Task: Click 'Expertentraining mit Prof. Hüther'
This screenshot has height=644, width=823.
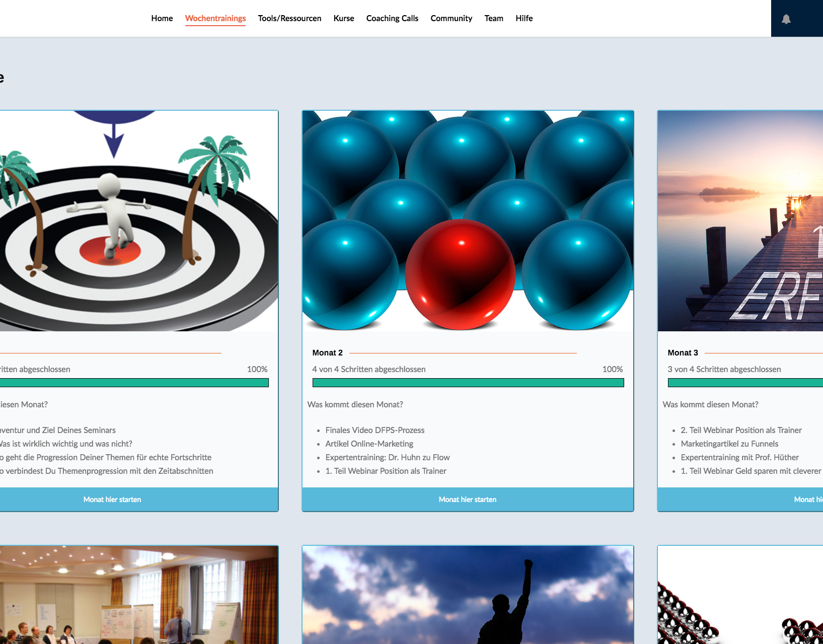Action: tap(740, 457)
